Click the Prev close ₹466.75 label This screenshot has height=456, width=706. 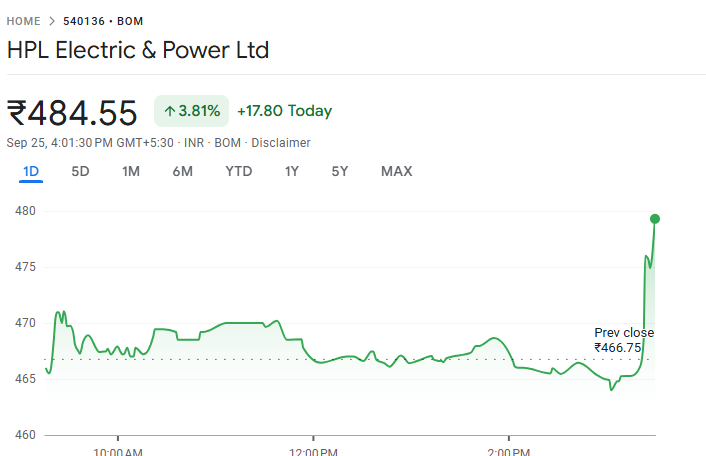[624, 340]
